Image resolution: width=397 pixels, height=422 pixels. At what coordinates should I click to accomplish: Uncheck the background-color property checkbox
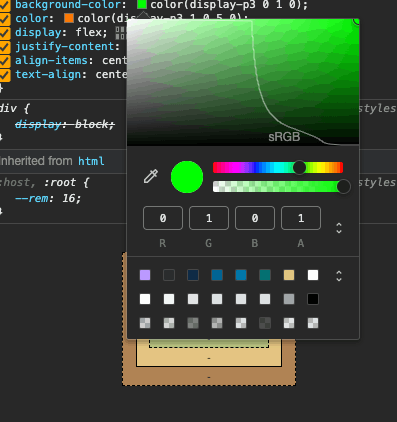(x=5, y=5)
